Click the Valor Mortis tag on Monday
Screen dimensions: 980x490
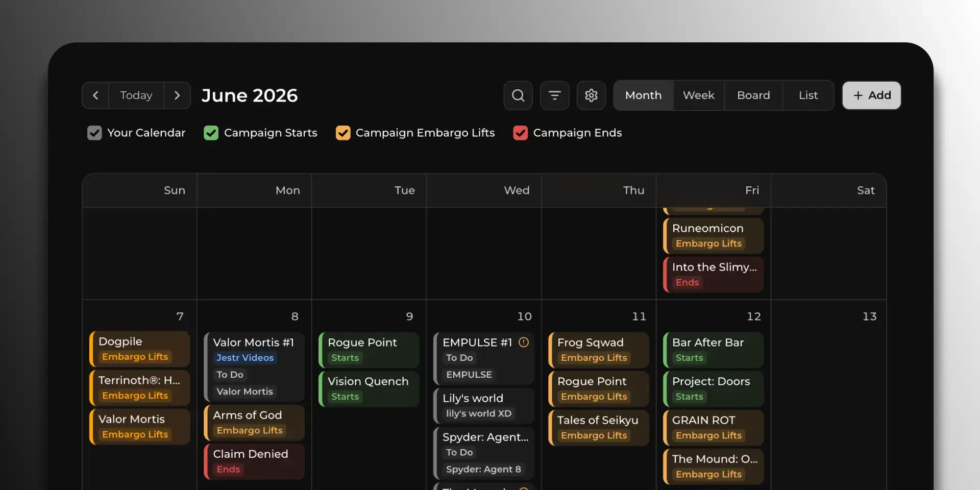(x=245, y=391)
